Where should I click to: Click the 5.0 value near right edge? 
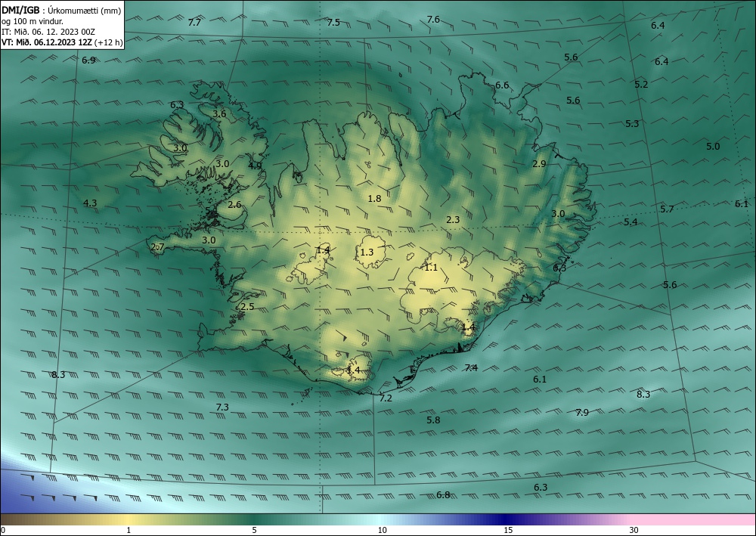[713, 146]
